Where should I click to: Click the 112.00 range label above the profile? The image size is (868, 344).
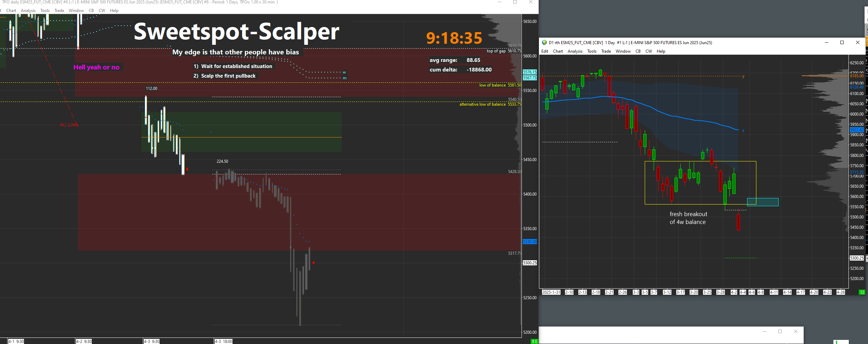coord(152,89)
